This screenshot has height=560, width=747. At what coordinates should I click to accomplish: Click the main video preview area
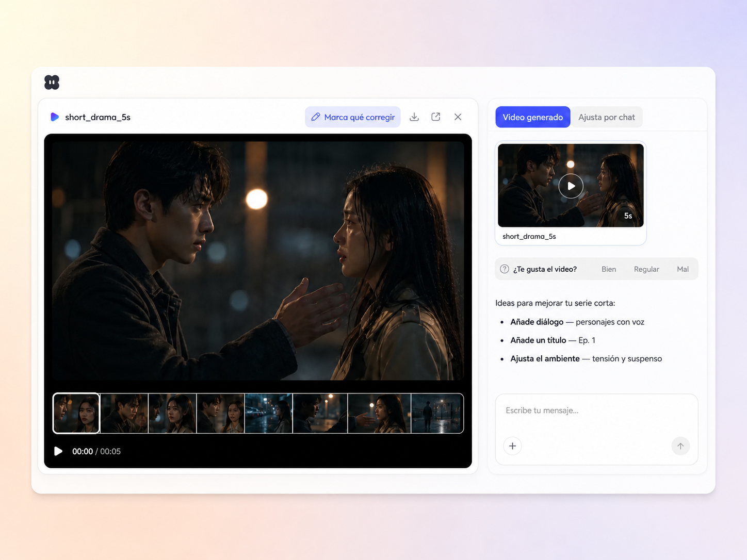pyautogui.click(x=258, y=261)
